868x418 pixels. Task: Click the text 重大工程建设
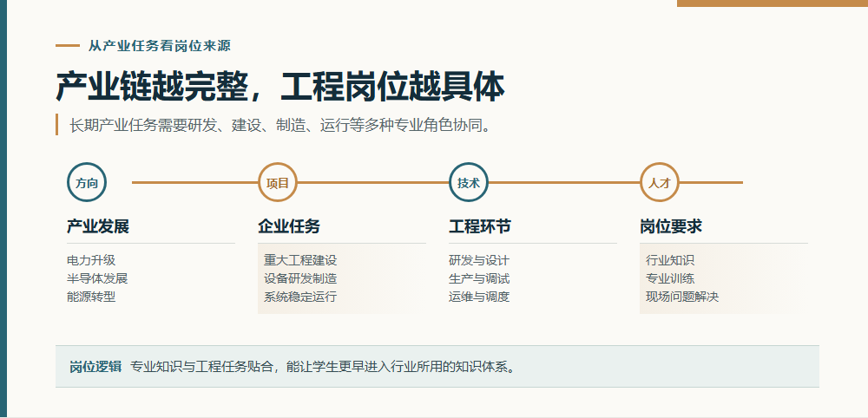point(300,260)
